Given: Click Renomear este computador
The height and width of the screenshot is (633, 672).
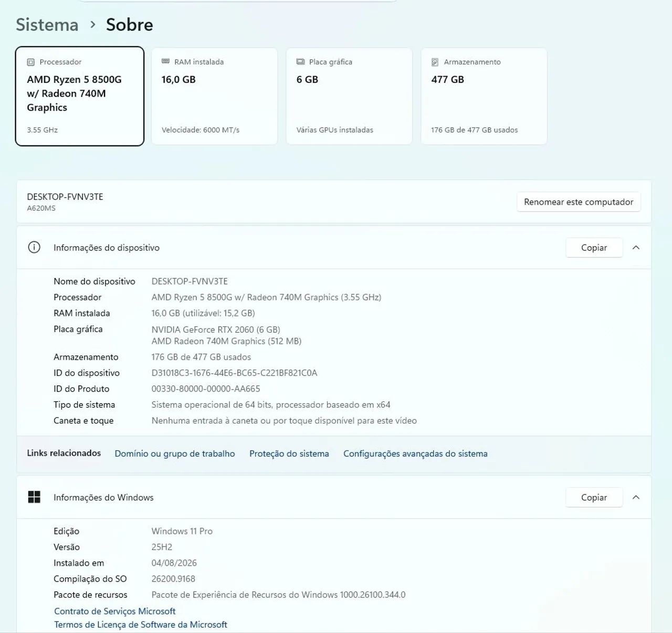Looking at the screenshot, I should (579, 202).
